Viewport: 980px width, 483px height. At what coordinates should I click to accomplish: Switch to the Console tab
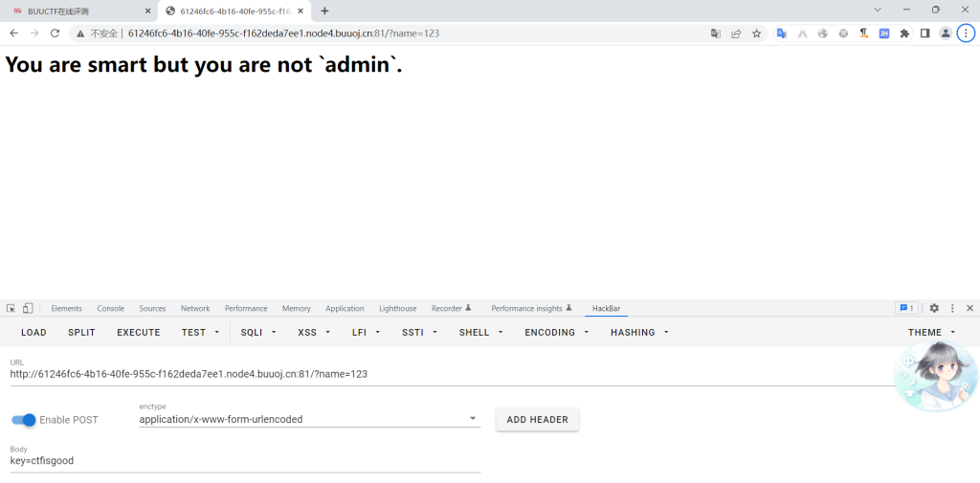(110, 308)
